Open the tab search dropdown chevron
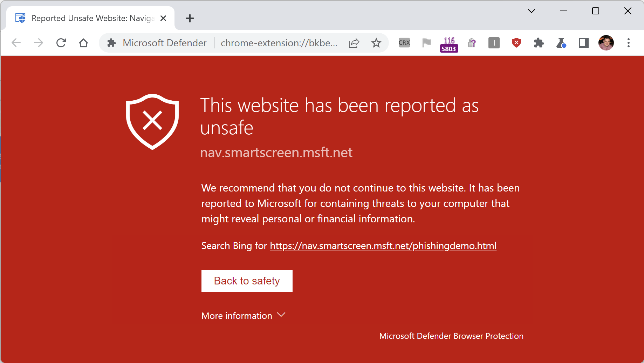 pyautogui.click(x=531, y=11)
